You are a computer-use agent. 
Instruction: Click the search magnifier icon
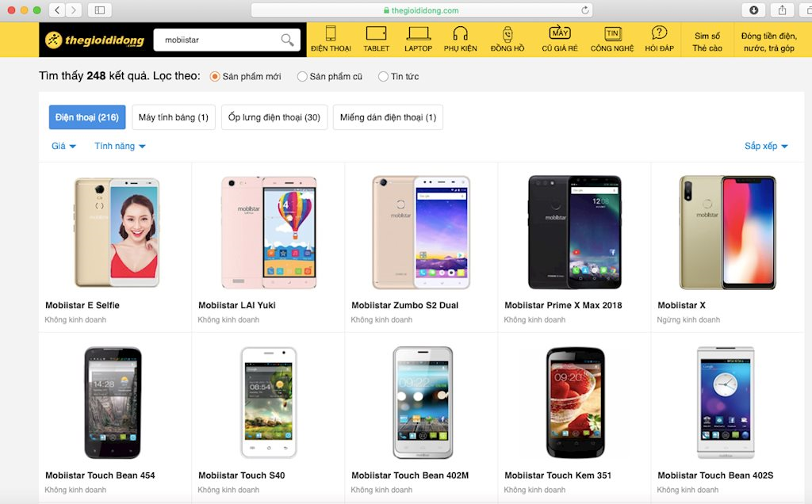[x=287, y=40]
